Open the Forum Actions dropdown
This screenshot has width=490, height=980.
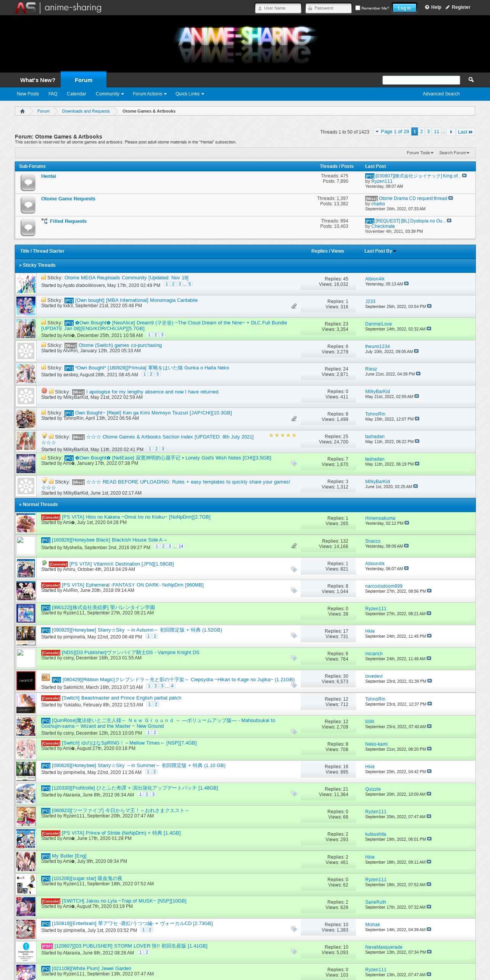click(150, 94)
